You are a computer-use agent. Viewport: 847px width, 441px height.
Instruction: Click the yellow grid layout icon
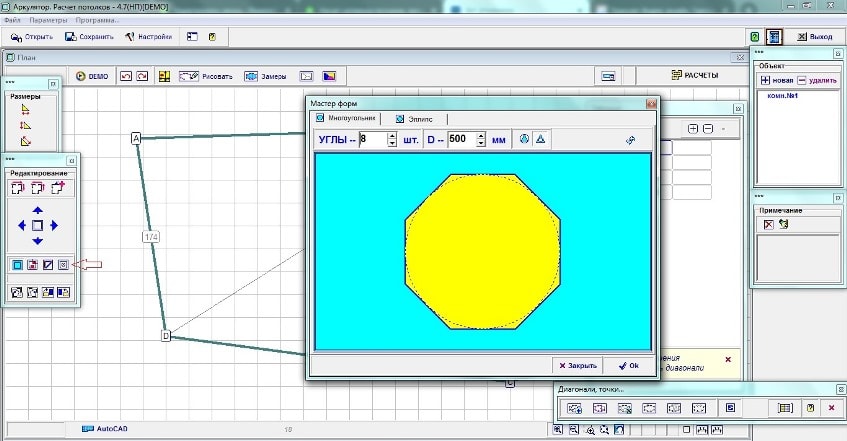164,76
